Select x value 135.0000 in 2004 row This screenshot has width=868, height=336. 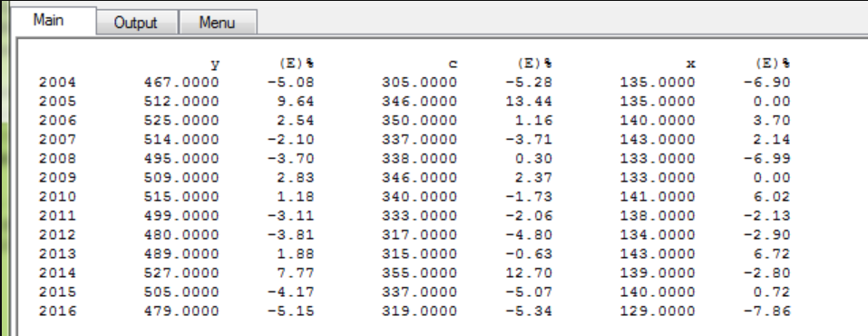click(x=657, y=83)
